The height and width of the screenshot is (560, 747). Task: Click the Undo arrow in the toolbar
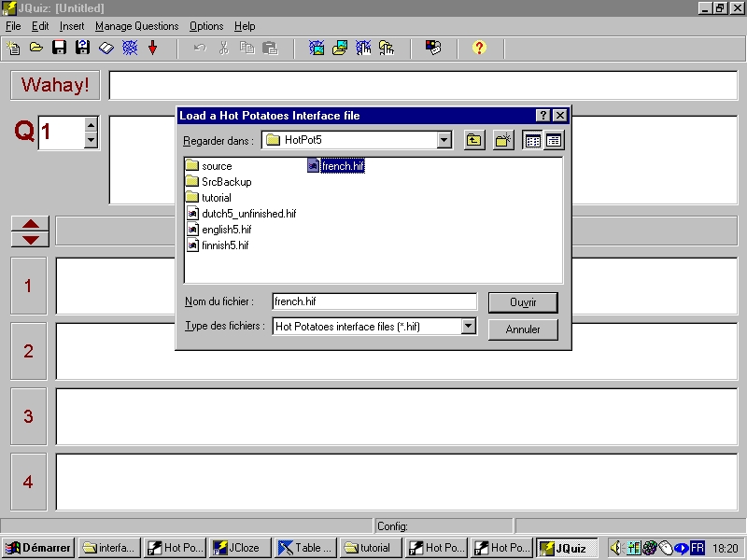200,48
